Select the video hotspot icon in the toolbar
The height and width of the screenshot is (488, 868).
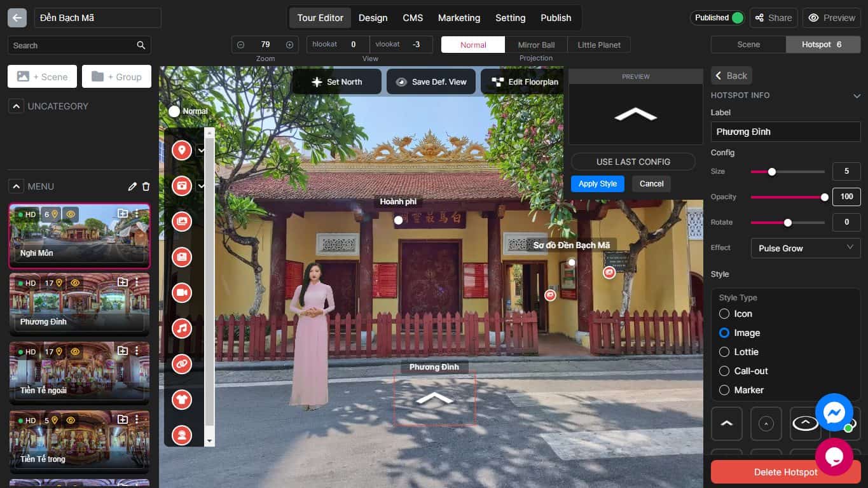[x=182, y=293]
